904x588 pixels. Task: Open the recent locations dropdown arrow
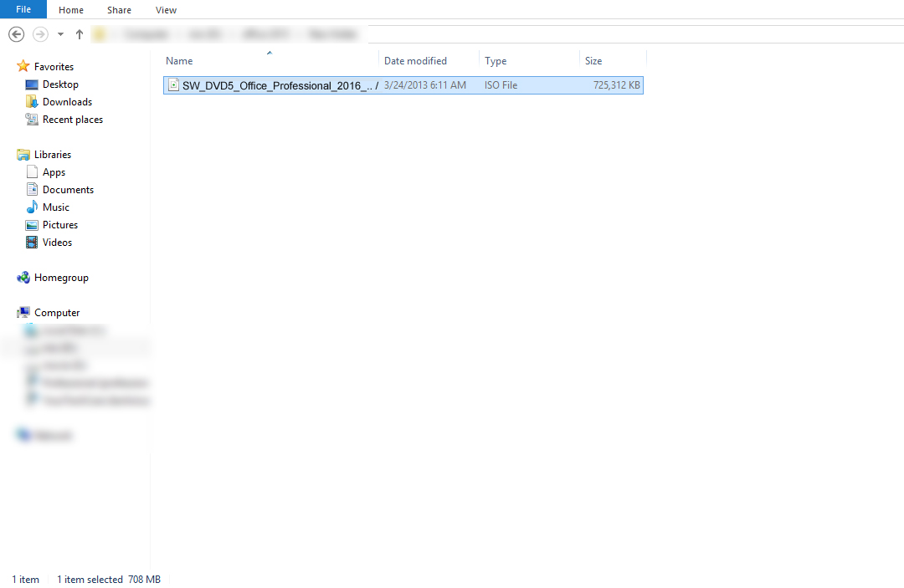60,34
